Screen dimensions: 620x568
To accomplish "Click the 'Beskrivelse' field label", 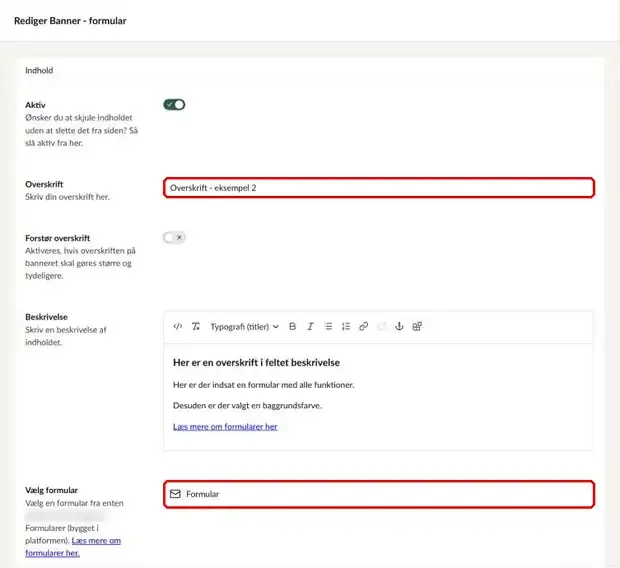I will [46, 317].
